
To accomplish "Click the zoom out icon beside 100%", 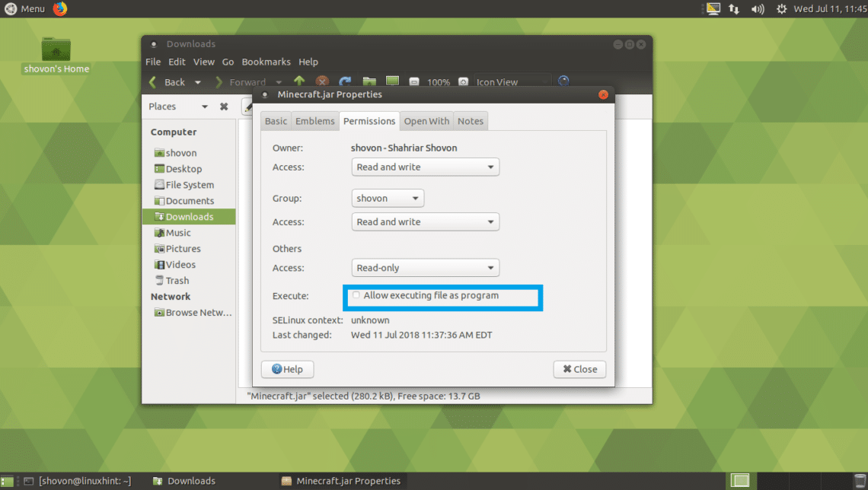I will coord(413,82).
